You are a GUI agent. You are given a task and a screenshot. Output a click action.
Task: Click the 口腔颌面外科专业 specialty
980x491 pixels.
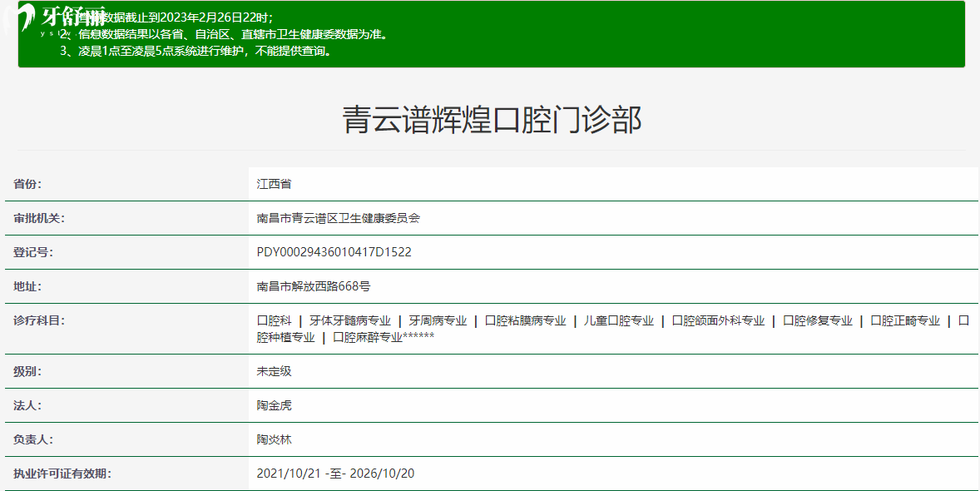718,320
